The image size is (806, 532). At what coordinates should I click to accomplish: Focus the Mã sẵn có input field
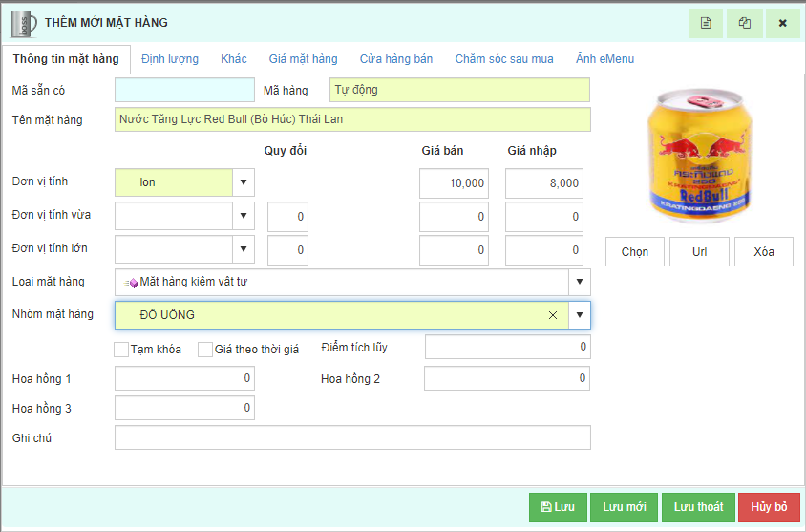point(184,90)
